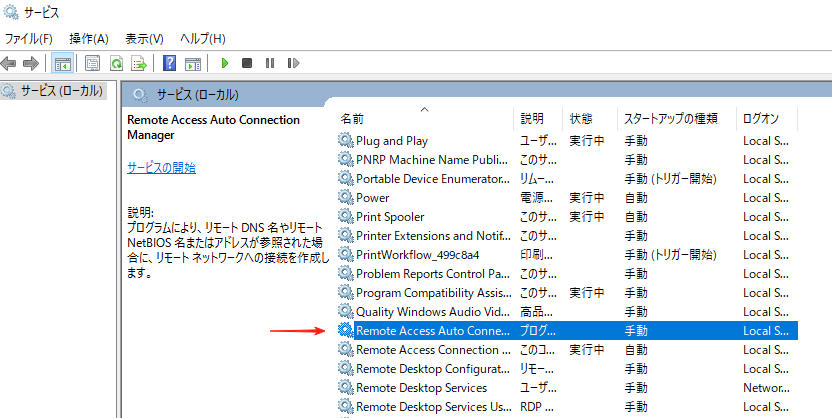The height and width of the screenshot is (418, 832).
Task: Click the Back arrow toolbar icon
Action: (8, 64)
